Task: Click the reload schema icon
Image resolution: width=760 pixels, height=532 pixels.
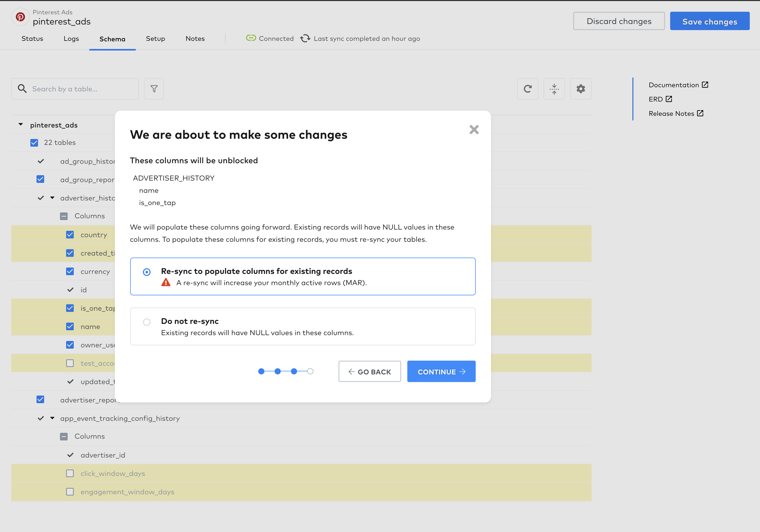Action: coord(528,89)
